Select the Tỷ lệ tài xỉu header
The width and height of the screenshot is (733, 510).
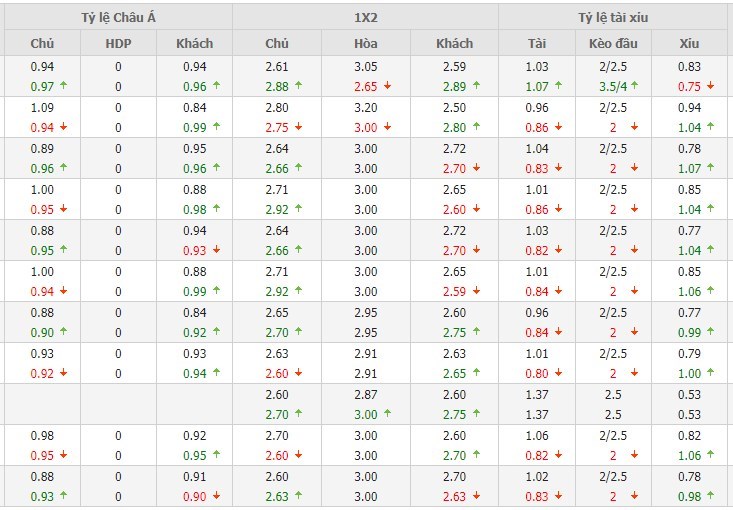coord(614,17)
